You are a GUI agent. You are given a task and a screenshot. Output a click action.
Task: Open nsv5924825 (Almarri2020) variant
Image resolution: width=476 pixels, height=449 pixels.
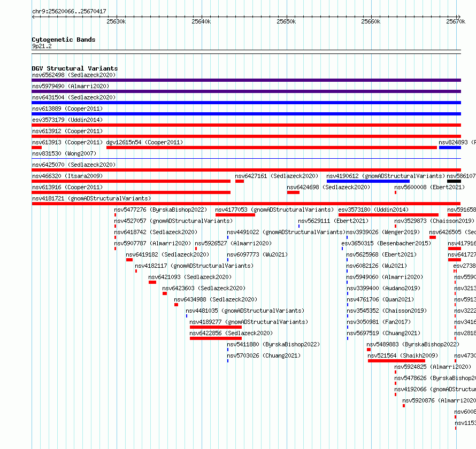pos(433,367)
